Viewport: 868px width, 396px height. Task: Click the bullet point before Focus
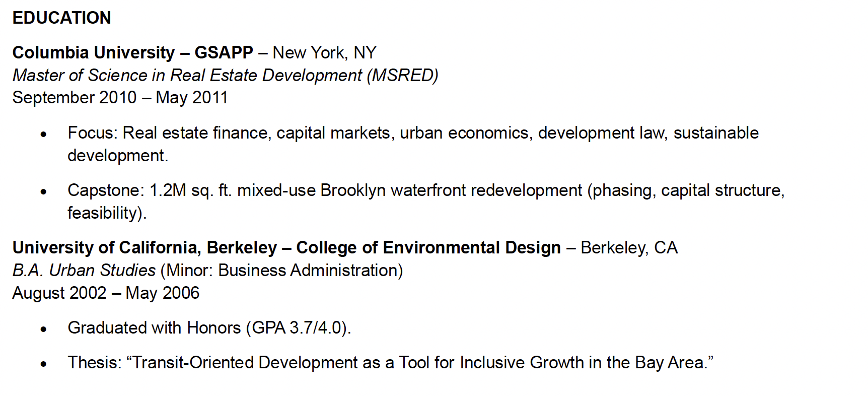point(44,134)
